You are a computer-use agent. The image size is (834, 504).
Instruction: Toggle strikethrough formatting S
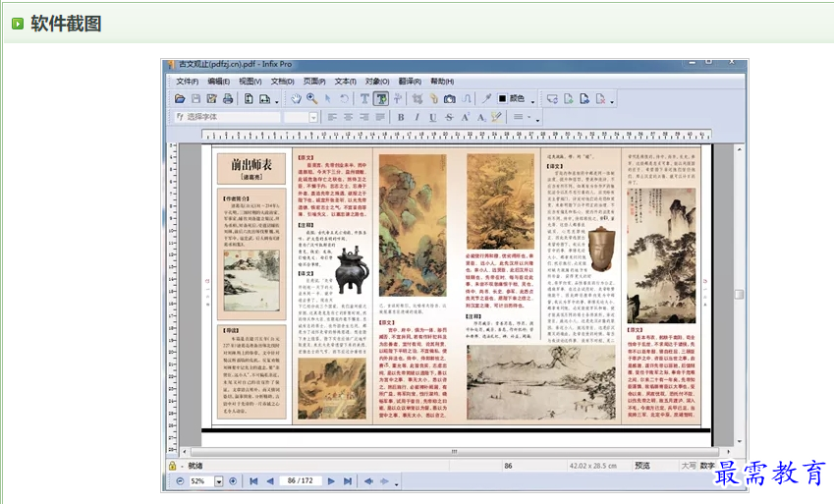[449, 117]
